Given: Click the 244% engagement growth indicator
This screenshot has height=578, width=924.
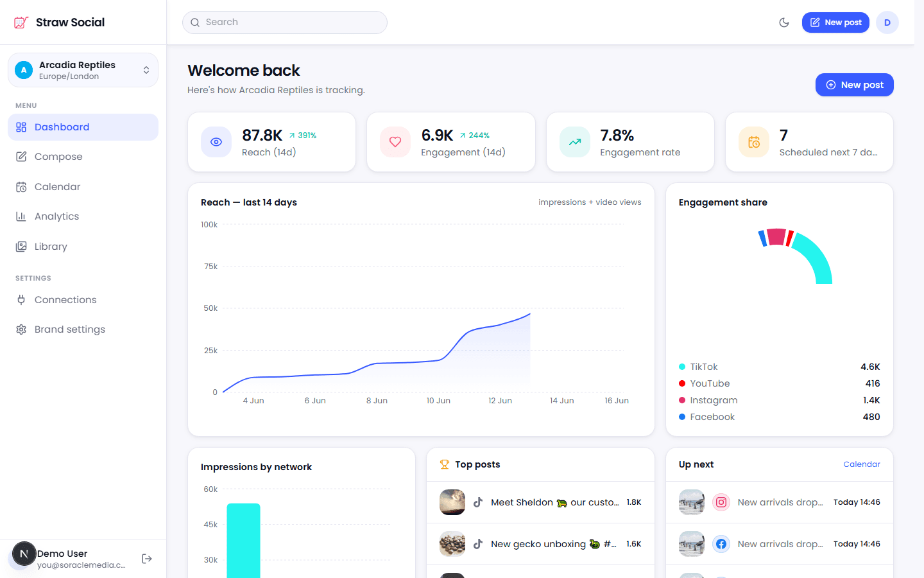Looking at the screenshot, I should (x=475, y=136).
